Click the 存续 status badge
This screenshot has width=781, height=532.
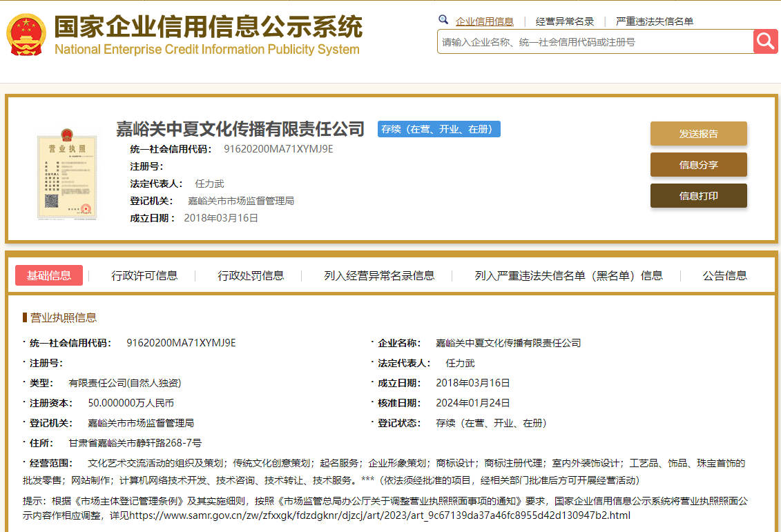(x=438, y=129)
